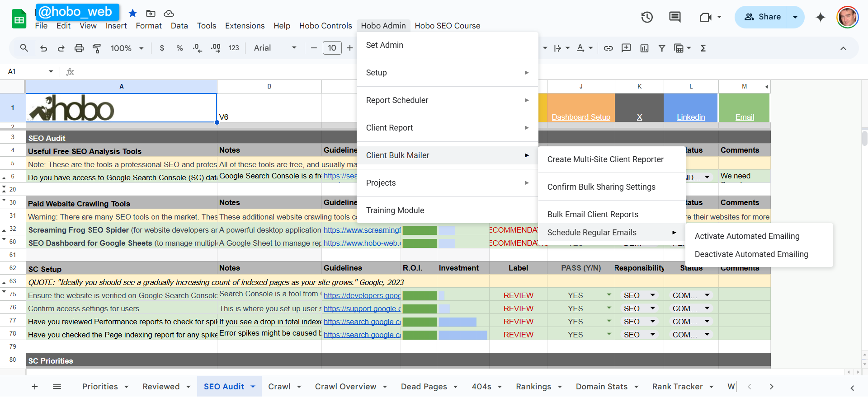Open the Setup submenu

(x=447, y=73)
